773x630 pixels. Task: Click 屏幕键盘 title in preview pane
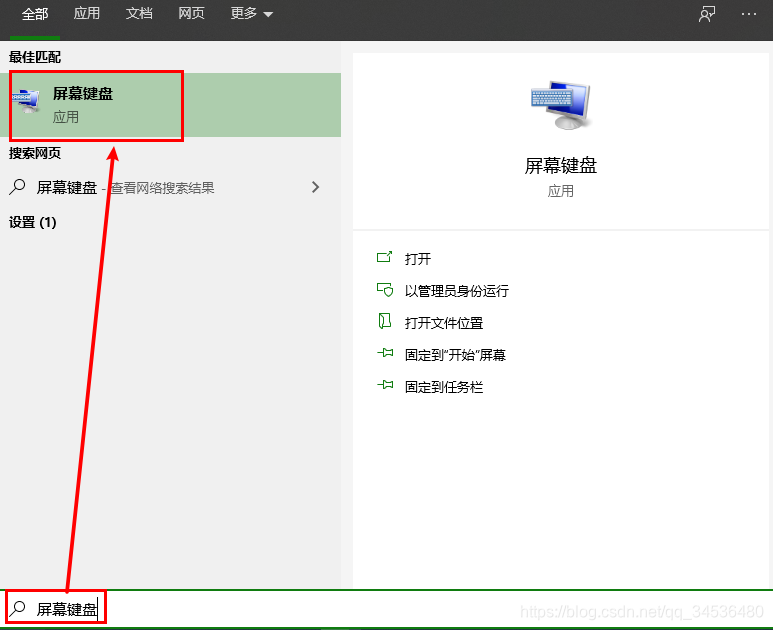pos(561,166)
